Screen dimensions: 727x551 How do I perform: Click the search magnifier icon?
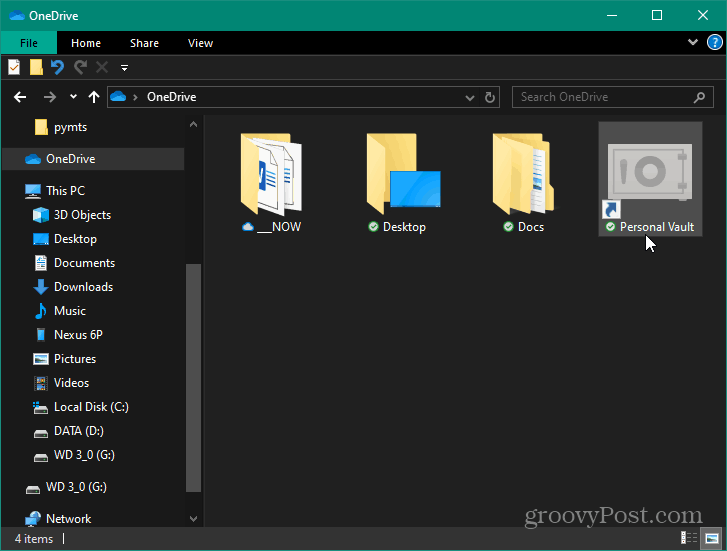699,97
